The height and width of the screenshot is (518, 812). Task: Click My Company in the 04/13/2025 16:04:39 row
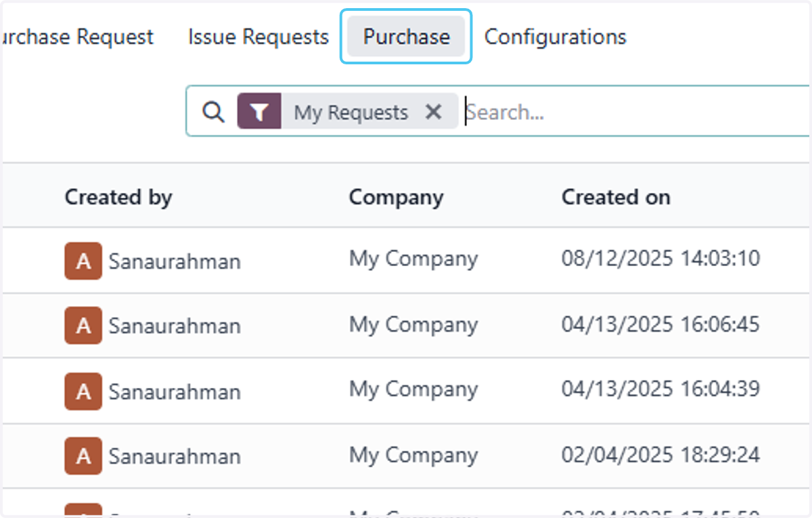coord(413,389)
